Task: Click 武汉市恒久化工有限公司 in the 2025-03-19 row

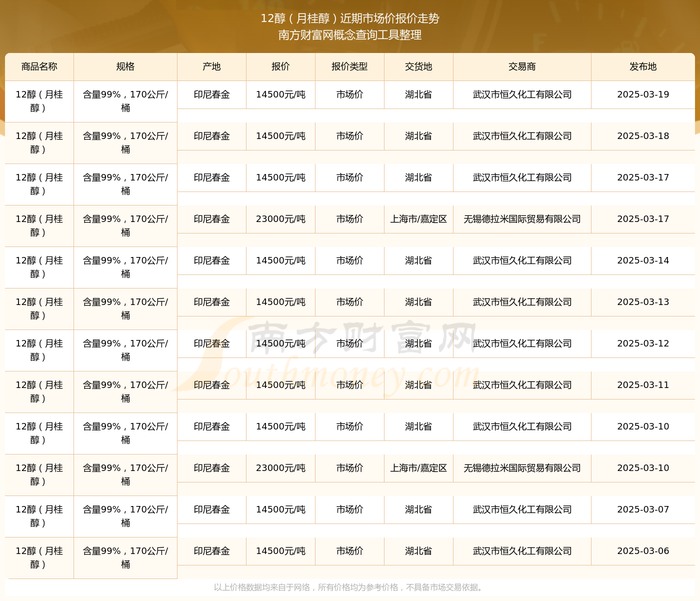Action: [522, 94]
